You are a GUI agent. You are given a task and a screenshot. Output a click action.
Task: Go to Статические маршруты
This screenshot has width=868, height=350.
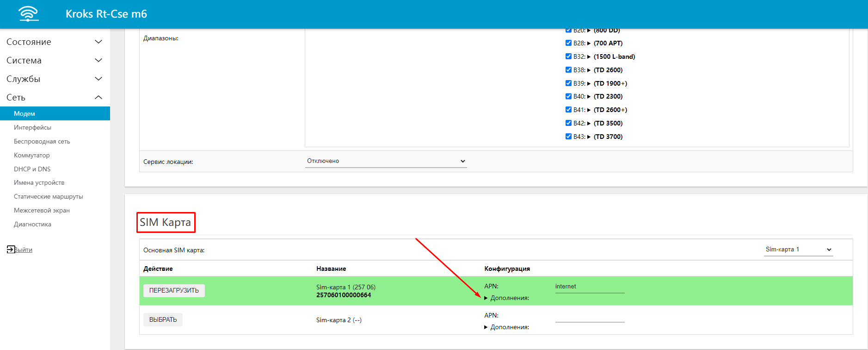point(49,196)
